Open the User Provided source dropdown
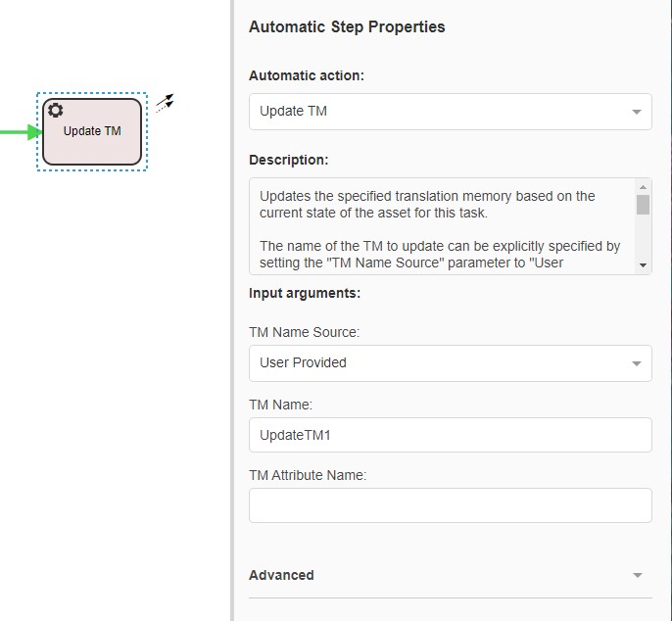 [441, 363]
